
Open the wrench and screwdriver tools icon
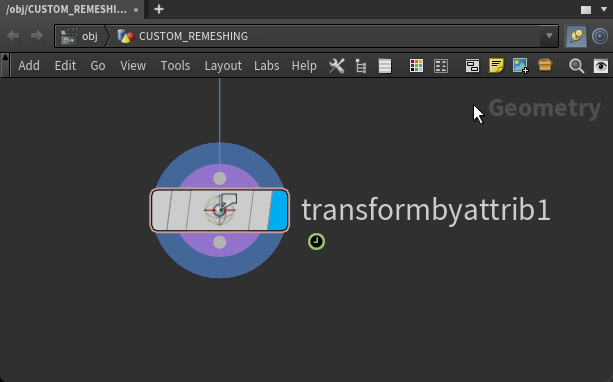(337, 66)
